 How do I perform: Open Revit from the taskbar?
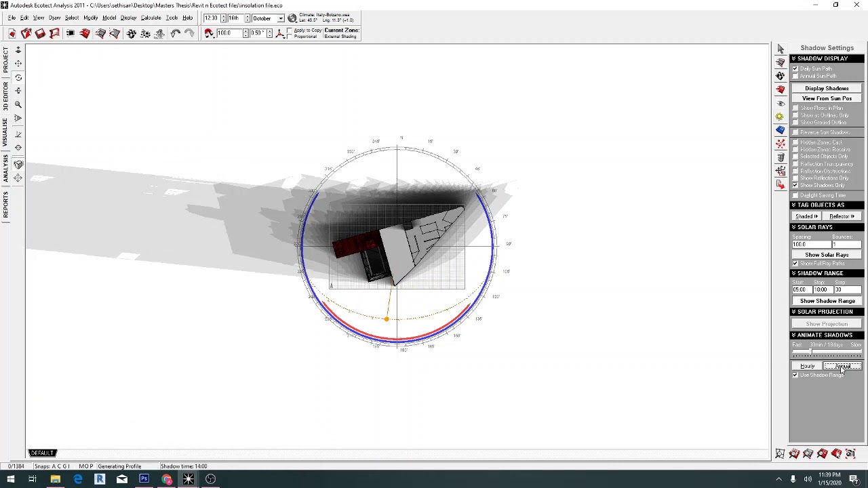[x=100, y=479]
